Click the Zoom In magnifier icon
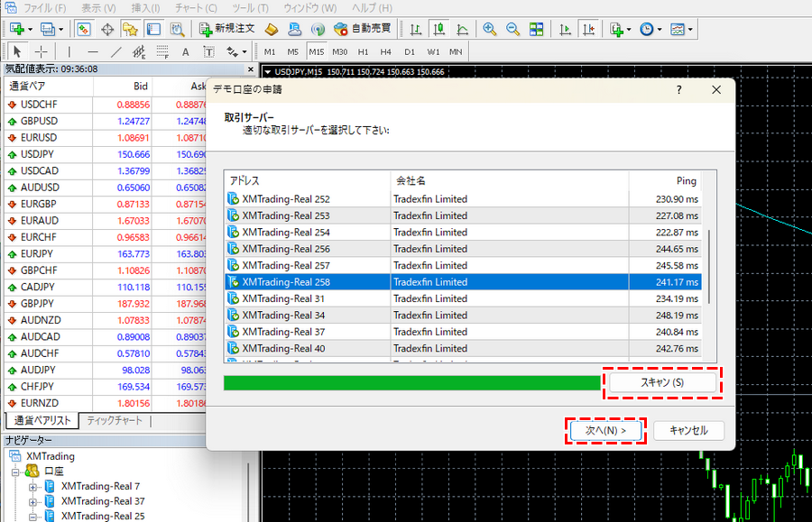Screen dimensions: 812x522 [489, 29]
